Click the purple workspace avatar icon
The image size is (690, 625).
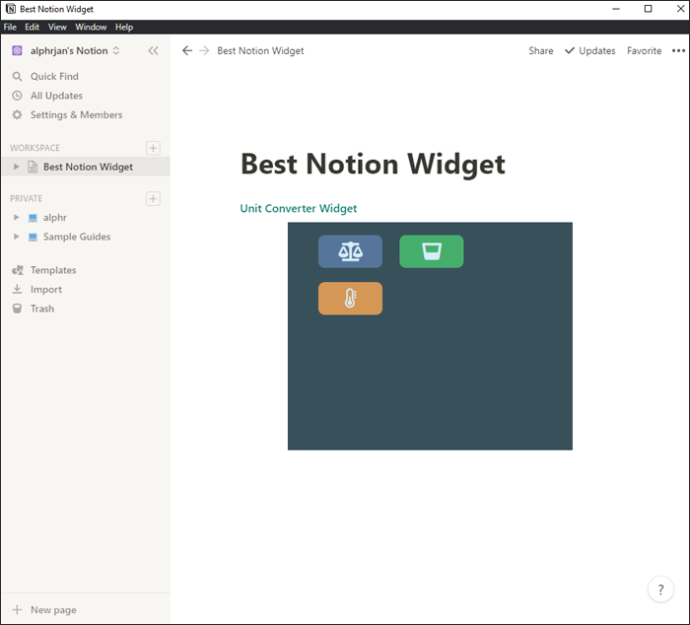(x=17, y=51)
